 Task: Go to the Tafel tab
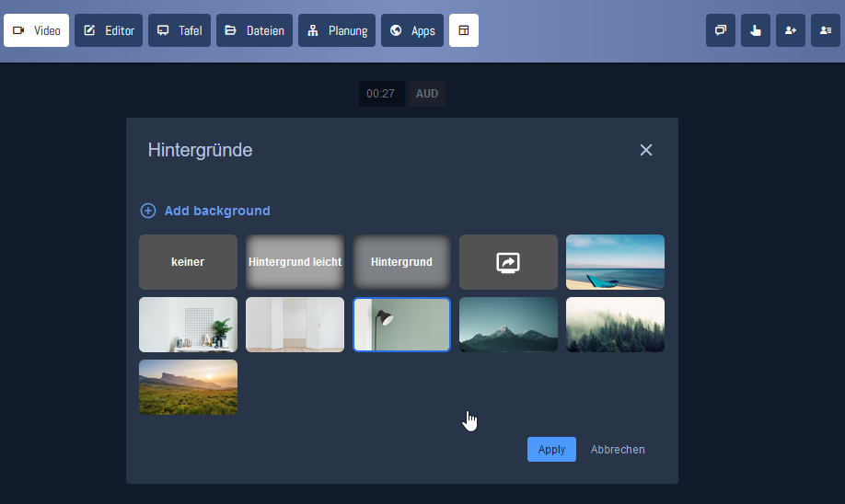[x=179, y=30]
